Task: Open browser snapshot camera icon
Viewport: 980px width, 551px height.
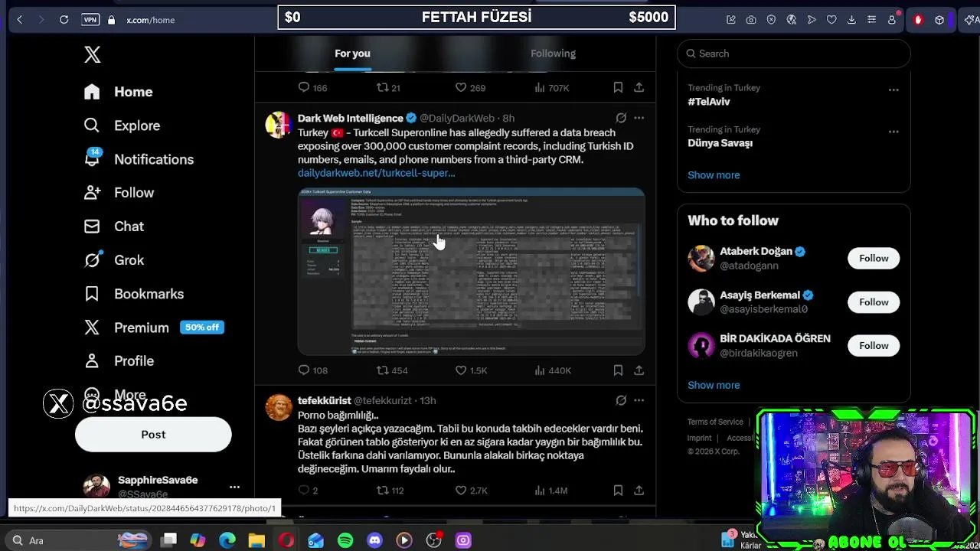Action: 751,20
